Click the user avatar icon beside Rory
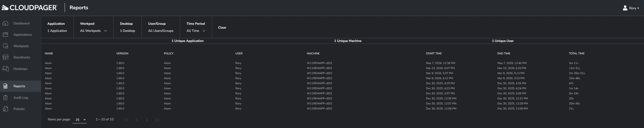644x128 pixels. [625, 8]
